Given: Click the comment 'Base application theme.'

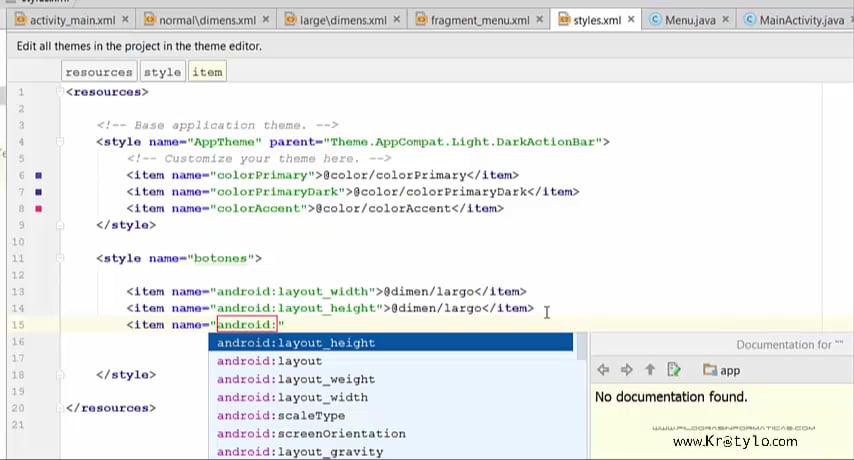Looking at the screenshot, I should click(217, 125).
